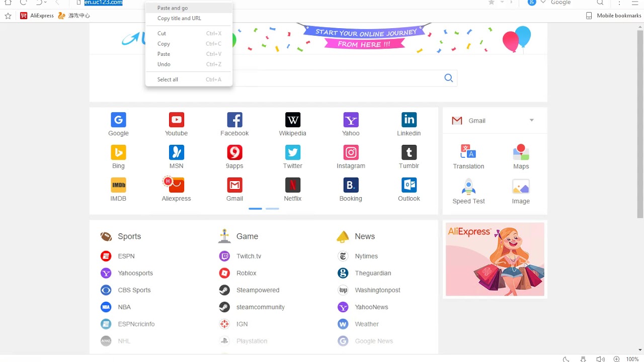Click the volume speaker icon in status bar
Image resolution: width=644 pixels, height=362 pixels.
coord(600,359)
